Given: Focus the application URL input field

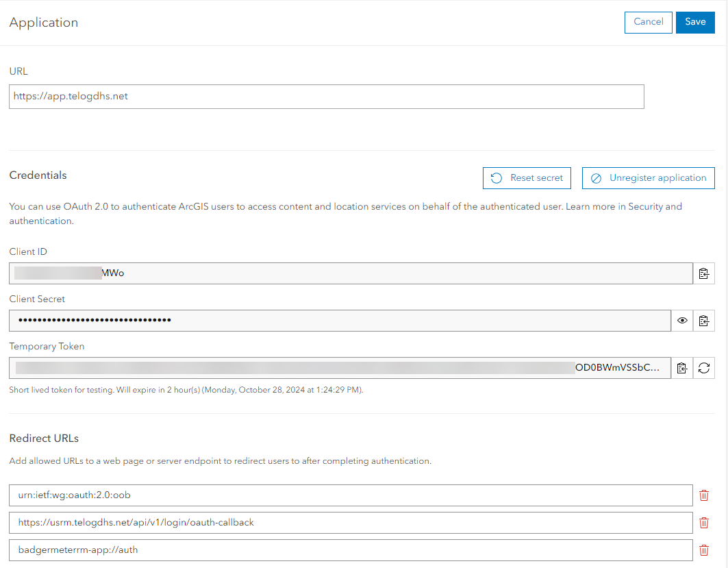Looking at the screenshot, I should click(326, 97).
